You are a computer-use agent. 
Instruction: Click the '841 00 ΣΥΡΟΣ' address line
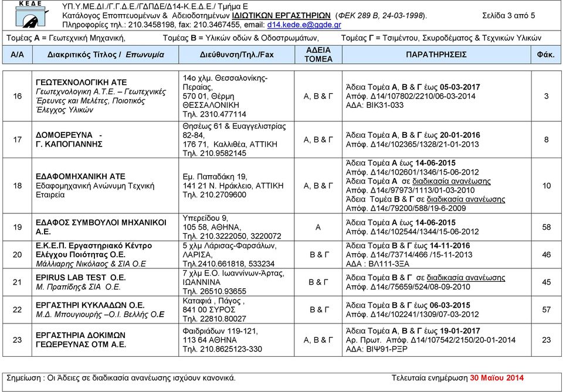209,309
